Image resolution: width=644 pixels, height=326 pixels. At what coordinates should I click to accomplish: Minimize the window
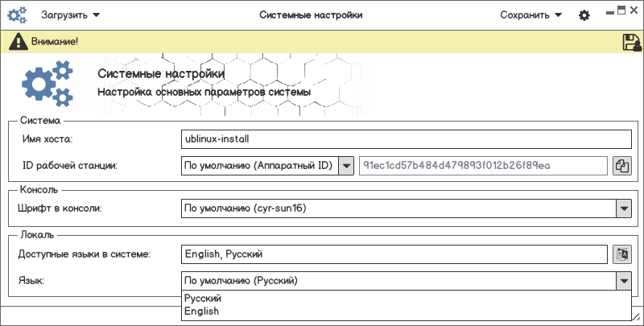(610, 13)
